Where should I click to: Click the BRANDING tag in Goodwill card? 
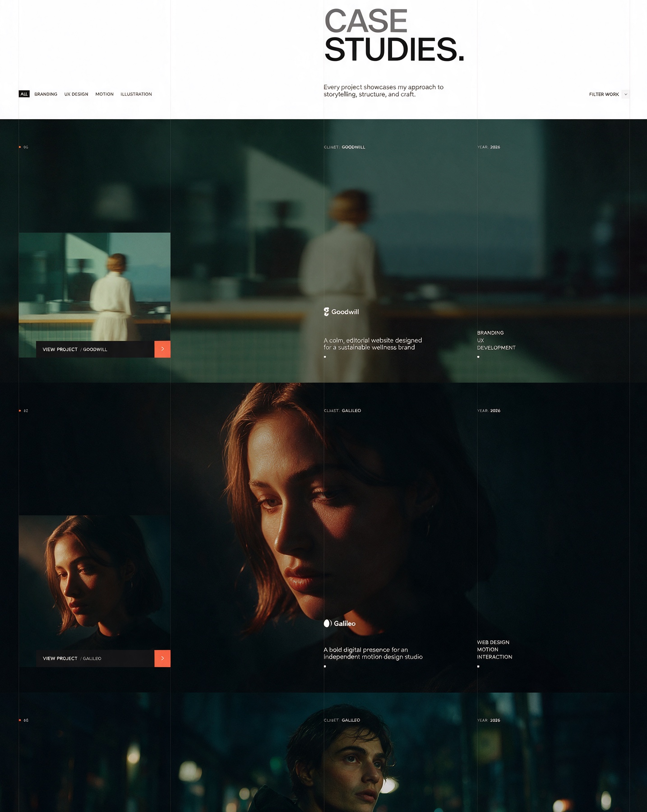[490, 333]
